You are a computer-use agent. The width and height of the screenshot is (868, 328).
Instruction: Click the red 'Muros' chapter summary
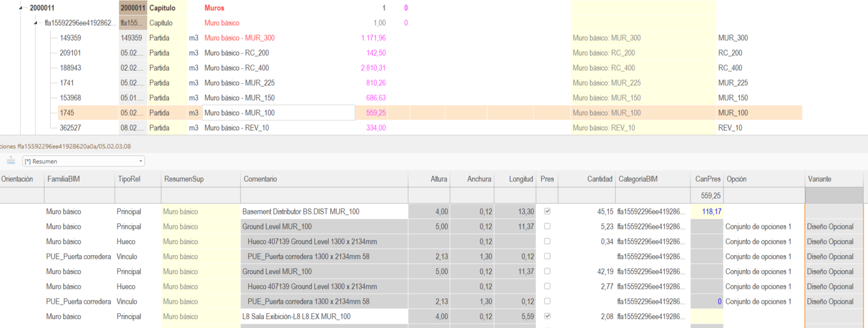click(215, 8)
